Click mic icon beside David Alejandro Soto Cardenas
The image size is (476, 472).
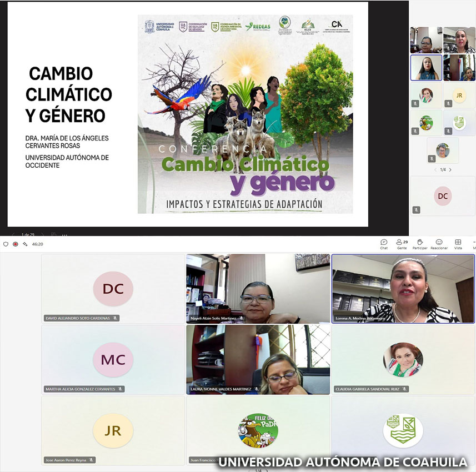click(x=115, y=318)
